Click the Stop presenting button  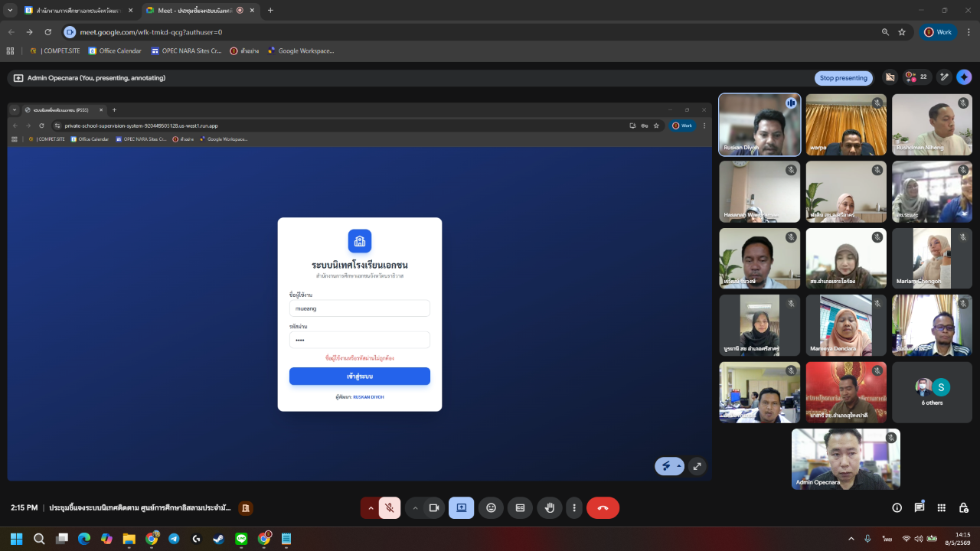click(843, 77)
